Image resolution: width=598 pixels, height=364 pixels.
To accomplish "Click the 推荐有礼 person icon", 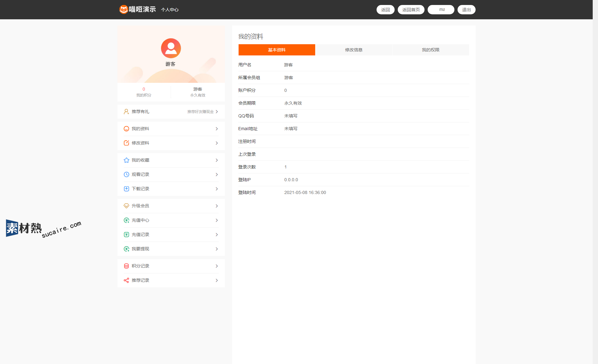I will 126,111.
